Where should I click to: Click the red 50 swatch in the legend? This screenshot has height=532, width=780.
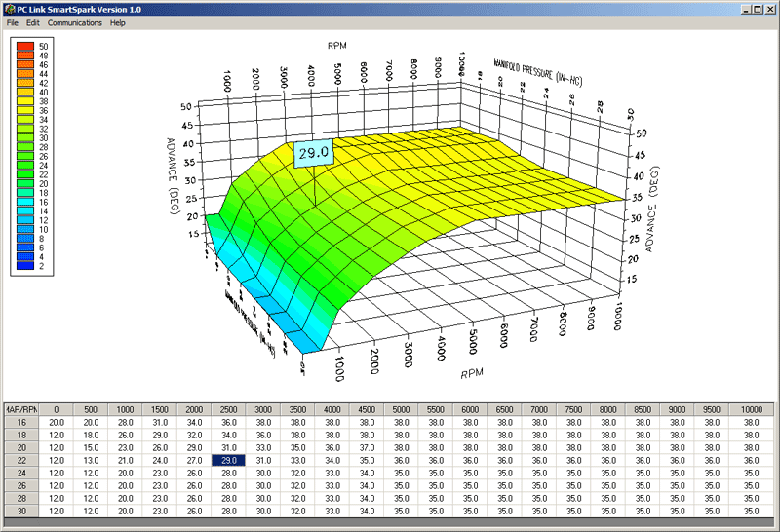(25, 47)
